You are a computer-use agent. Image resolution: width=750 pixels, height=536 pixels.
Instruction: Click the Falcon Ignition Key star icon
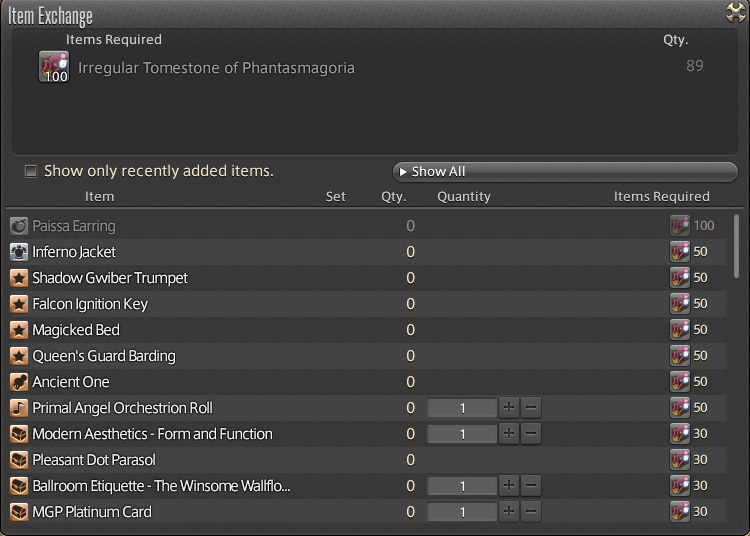click(x=19, y=304)
